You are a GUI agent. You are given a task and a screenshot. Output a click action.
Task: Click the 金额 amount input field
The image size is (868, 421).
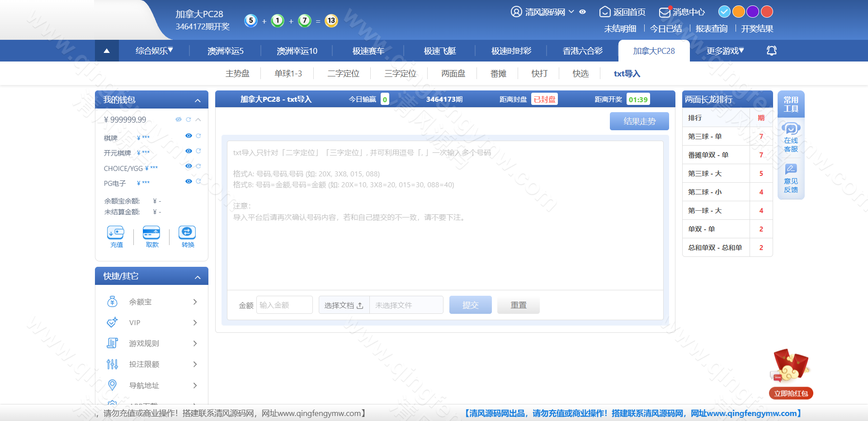pos(284,305)
